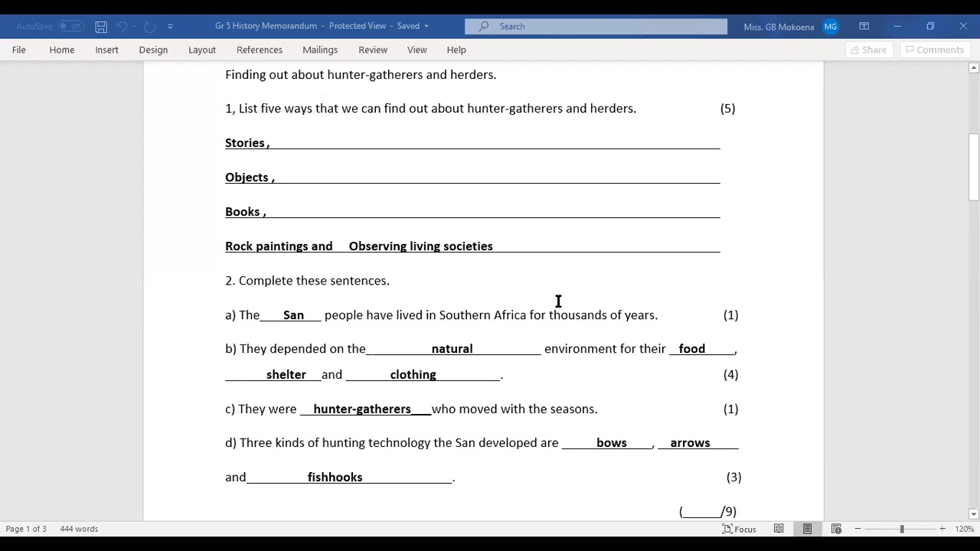Expand the Saved status dropdown in title
980x551 pixels.
[x=426, y=26]
